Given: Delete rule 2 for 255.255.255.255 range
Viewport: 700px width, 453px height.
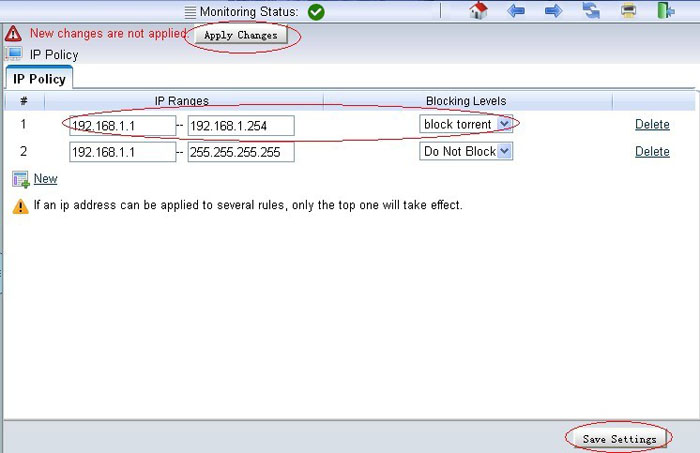Looking at the screenshot, I should pyautogui.click(x=652, y=152).
